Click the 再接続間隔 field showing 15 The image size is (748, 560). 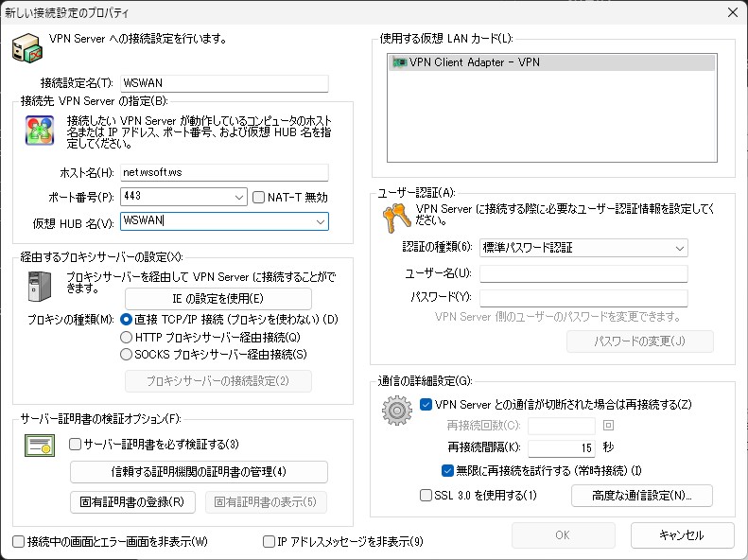point(562,447)
